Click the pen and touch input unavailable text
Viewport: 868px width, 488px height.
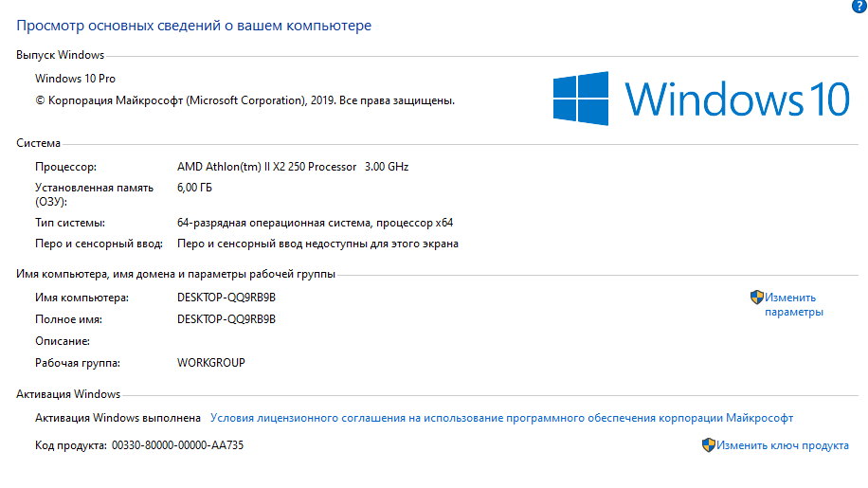click(317, 244)
